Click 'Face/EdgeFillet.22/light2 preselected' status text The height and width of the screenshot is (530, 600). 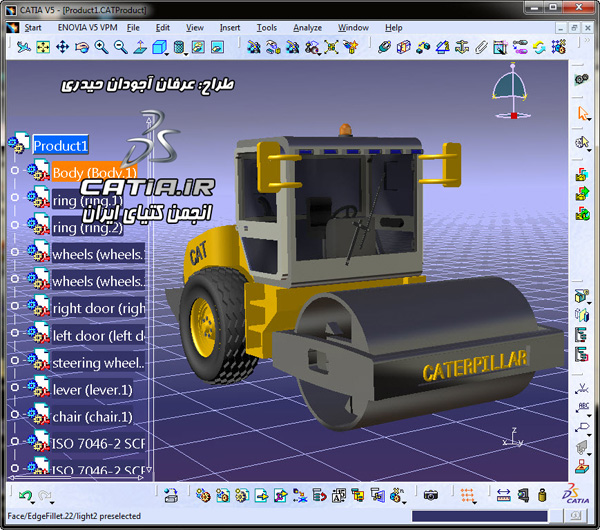coord(74,516)
